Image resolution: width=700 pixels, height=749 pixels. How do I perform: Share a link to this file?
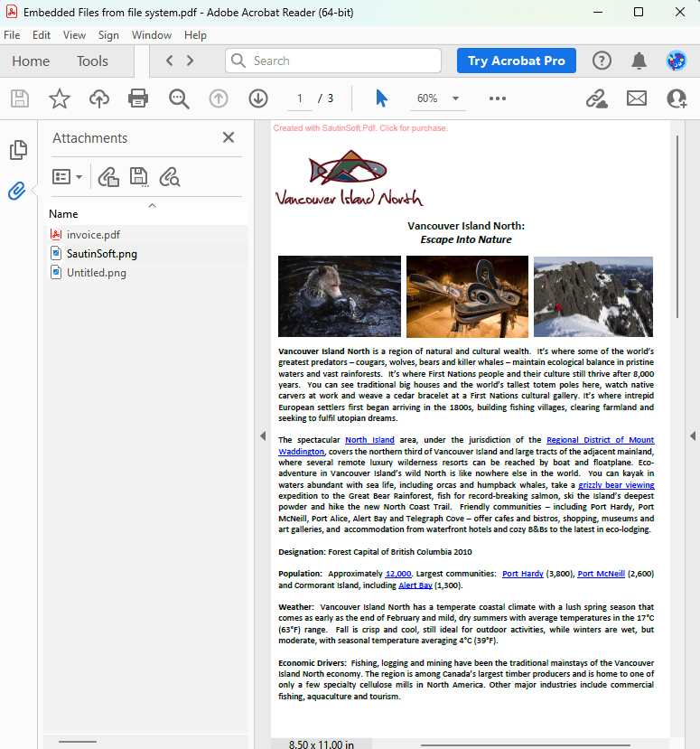click(597, 98)
